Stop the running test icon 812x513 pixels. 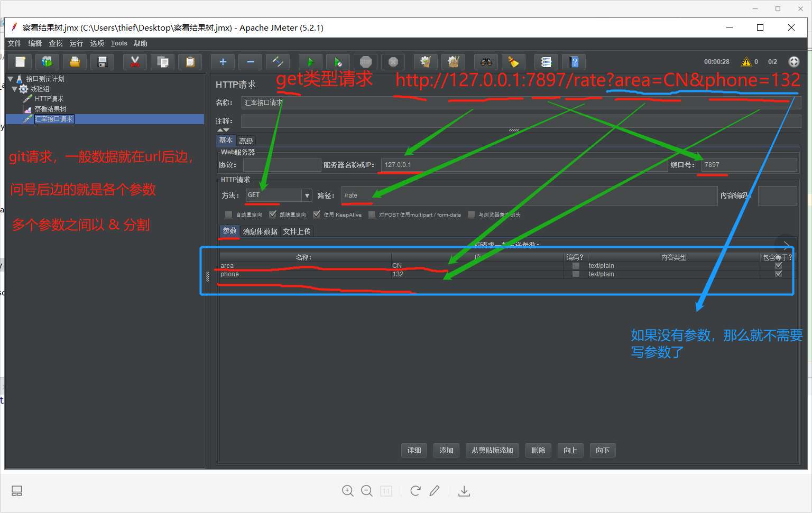point(366,62)
